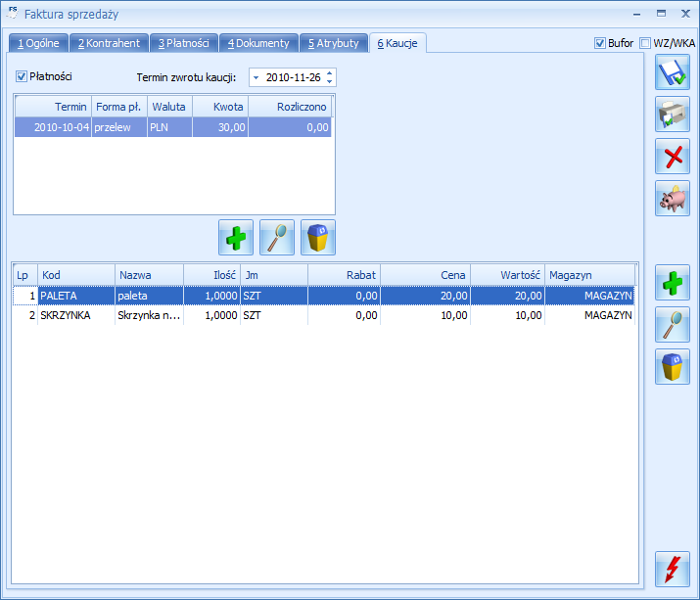Screen dimensions: 700x600
Task: Click the red lightning bolt icon
Action: pos(673,570)
